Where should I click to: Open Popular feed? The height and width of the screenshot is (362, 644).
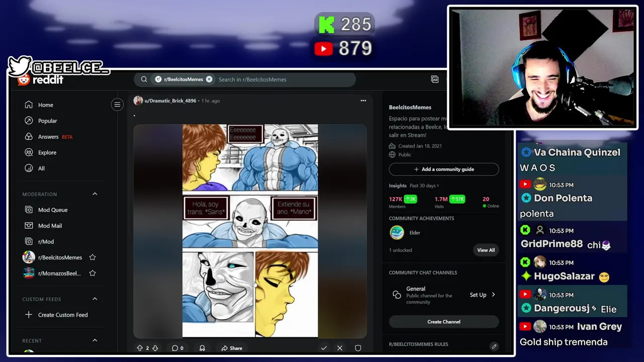pyautogui.click(x=47, y=121)
